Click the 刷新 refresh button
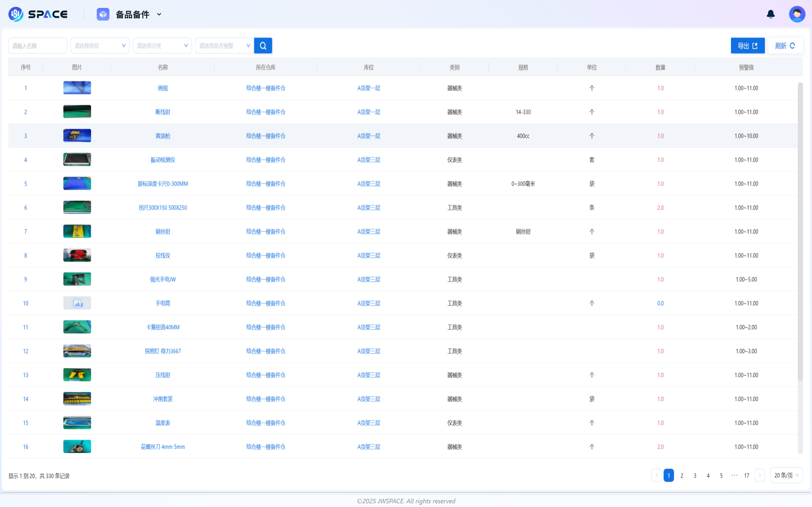Image resolution: width=812 pixels, height=507 pixels. point(785,46)
